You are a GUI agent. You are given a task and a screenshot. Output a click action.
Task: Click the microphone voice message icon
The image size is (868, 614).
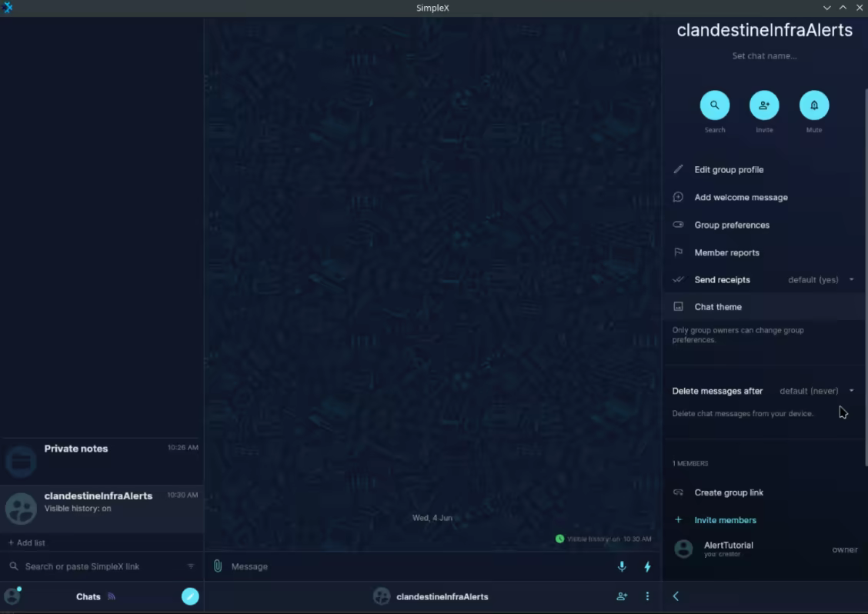pos(622,567)
